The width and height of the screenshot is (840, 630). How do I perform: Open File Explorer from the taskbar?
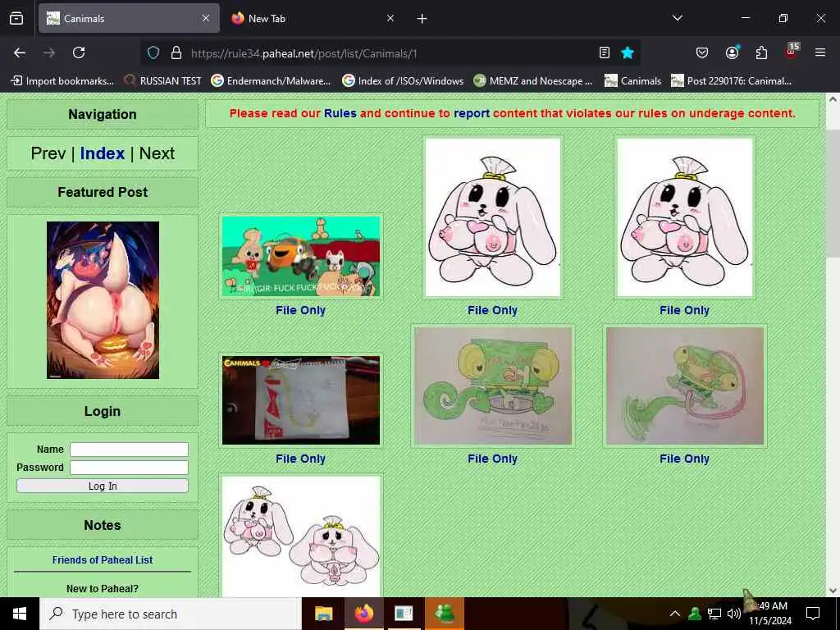click(x=323, y=614)
